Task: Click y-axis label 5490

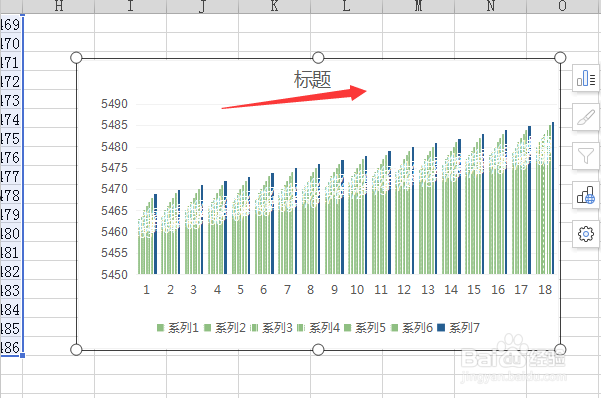Action: 114,104
